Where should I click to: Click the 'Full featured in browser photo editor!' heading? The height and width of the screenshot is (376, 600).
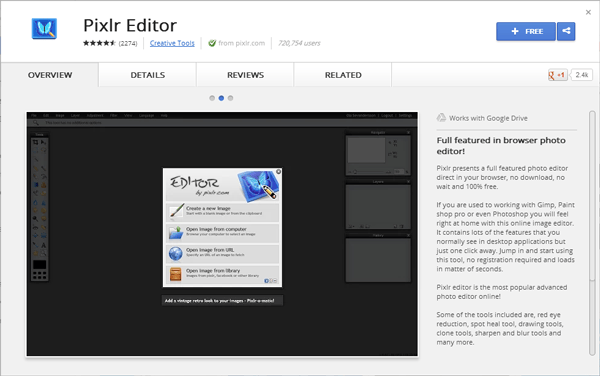click(x=501, y=145)
